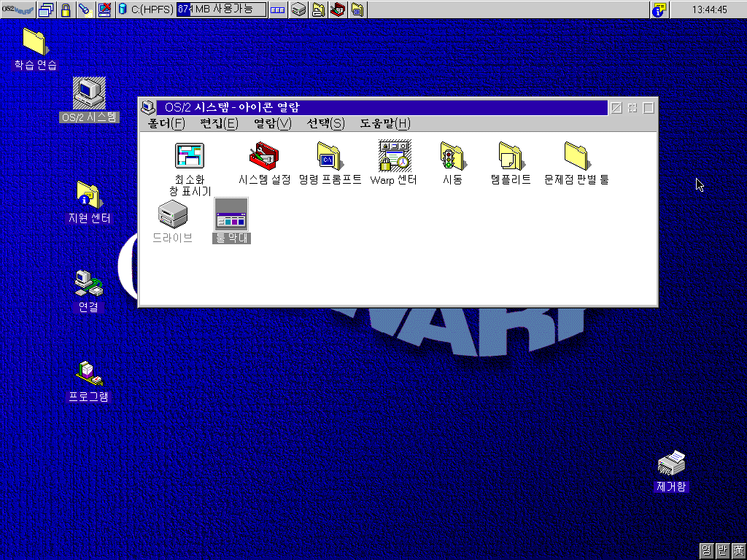This screenshot has width=747, height=560.
Task: Click the 漢 hanja mode indicator
Action: click(x=738, y=551)
